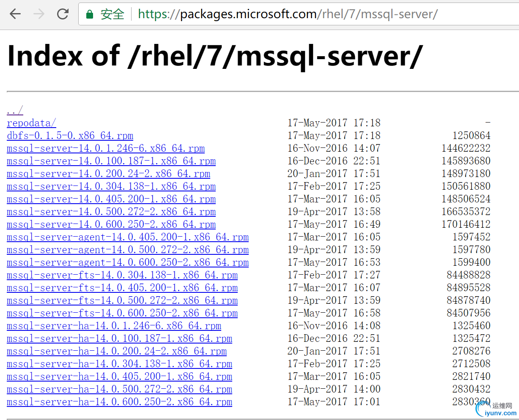Image resolution: width=519 pixels, height=420 pixels.
Task: Click timestamp '16-Nov-2016 14:07'
Action: pyautogui.click(x=334, y=148)
